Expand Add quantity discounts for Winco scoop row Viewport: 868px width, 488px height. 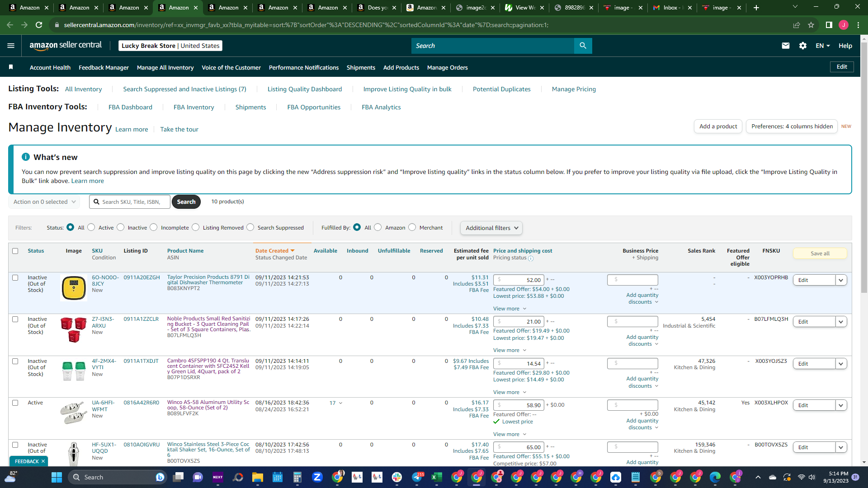642,424
